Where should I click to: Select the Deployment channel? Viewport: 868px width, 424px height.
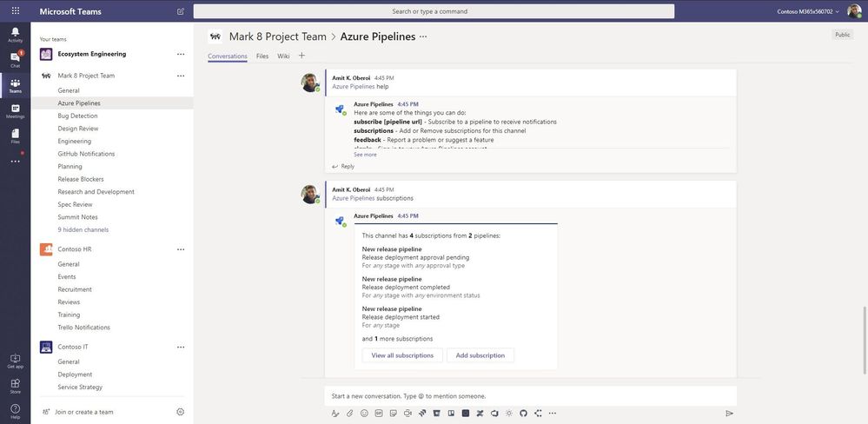[75, 374]
